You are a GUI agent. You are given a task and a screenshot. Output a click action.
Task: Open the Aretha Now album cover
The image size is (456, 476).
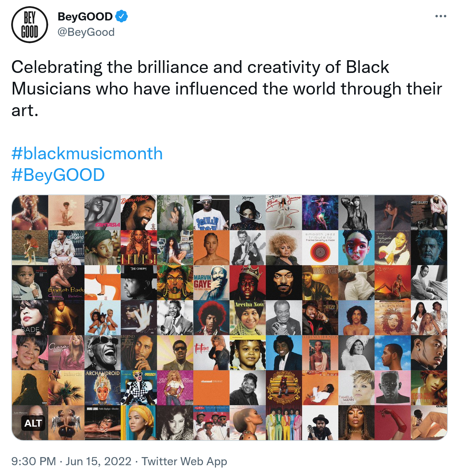pos(247,317)
